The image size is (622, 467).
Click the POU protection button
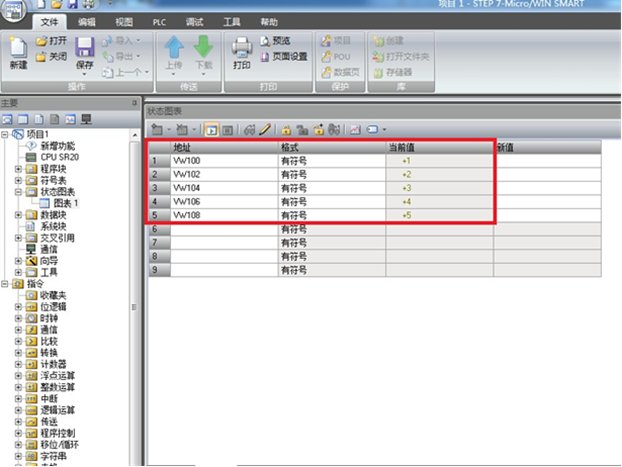click(336, 57)
